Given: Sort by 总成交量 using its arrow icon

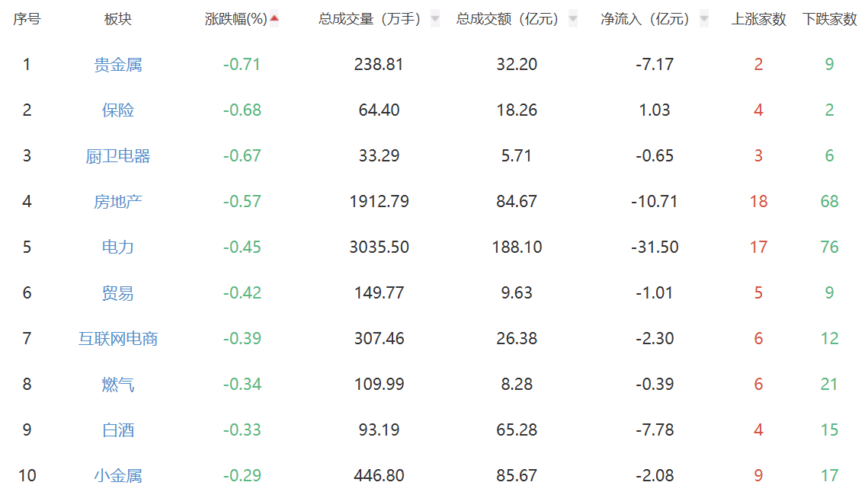Looking at the screenshot, I should point(435,19).
